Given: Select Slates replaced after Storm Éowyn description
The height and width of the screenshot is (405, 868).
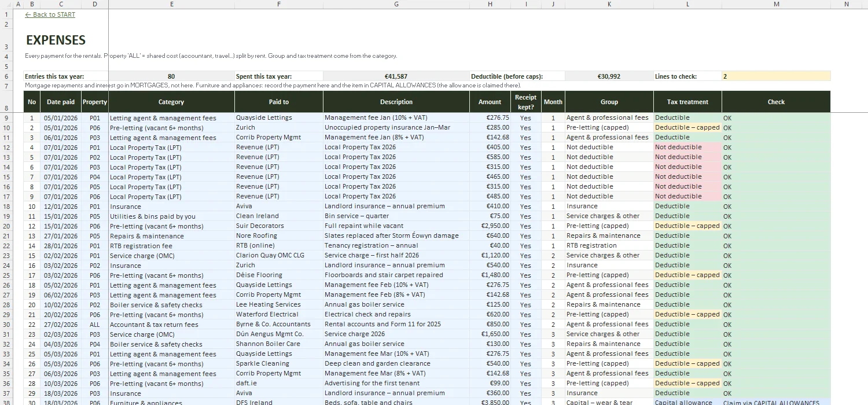Looking at the screenshot, I should tap(396, 235).
